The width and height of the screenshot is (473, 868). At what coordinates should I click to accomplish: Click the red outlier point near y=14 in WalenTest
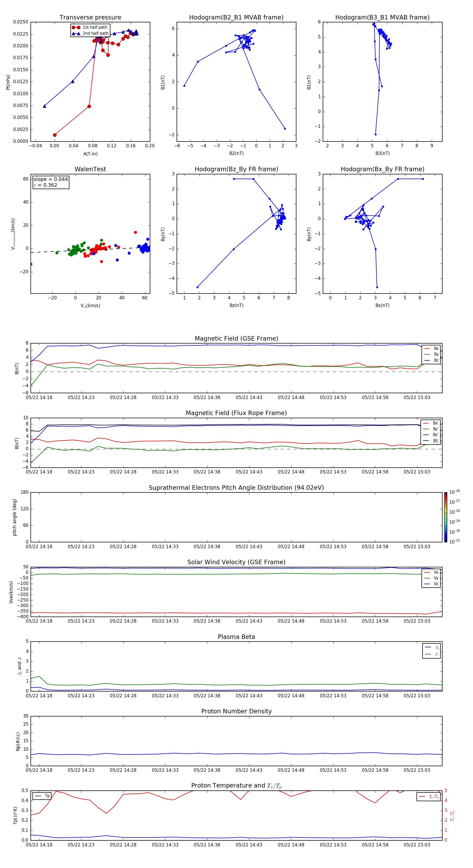(x=135, y=233)
